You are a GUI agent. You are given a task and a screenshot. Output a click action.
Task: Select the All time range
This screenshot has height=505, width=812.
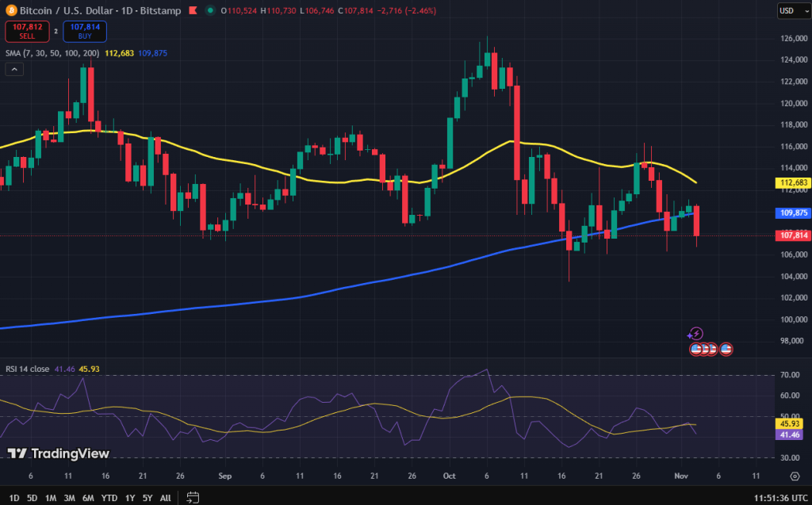pyautogui.click(x=165, y=498)
